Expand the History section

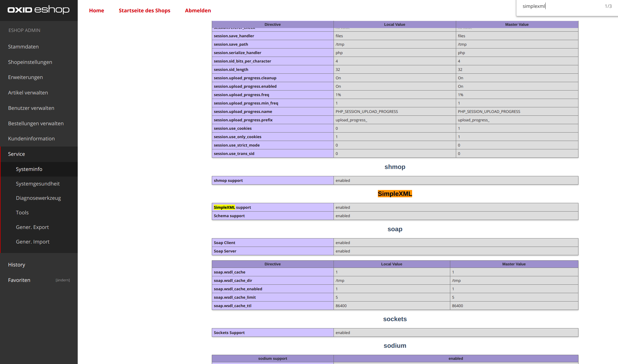17,265
